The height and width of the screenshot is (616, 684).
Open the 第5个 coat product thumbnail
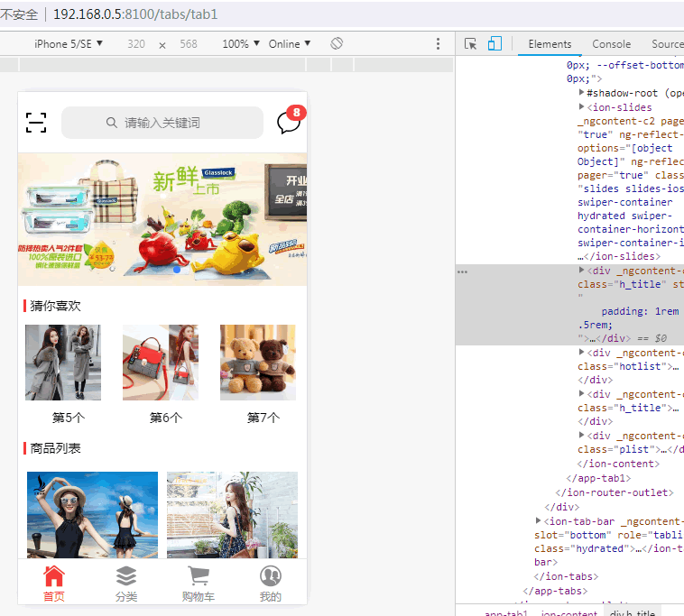63,363
